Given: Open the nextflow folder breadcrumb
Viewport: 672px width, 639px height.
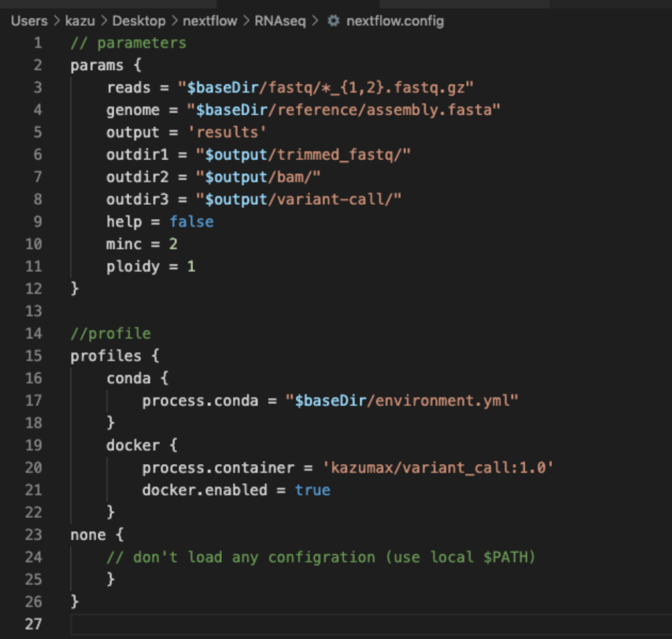Looking at the screenshot, I should click(210, 21).
